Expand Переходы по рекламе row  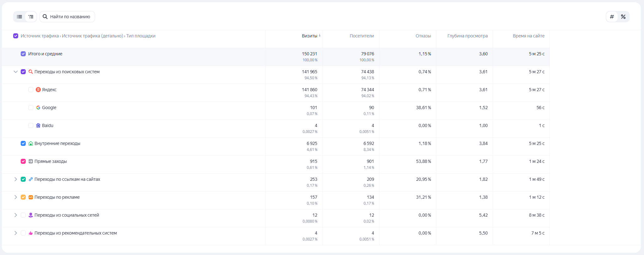pyautogui.click(x=16, y=197)
